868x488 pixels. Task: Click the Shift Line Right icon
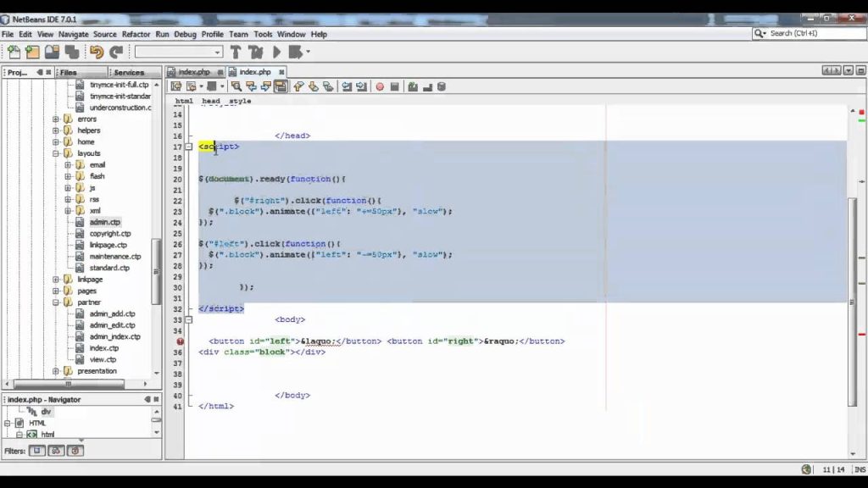pyautogui.click(x=361, y=86)
